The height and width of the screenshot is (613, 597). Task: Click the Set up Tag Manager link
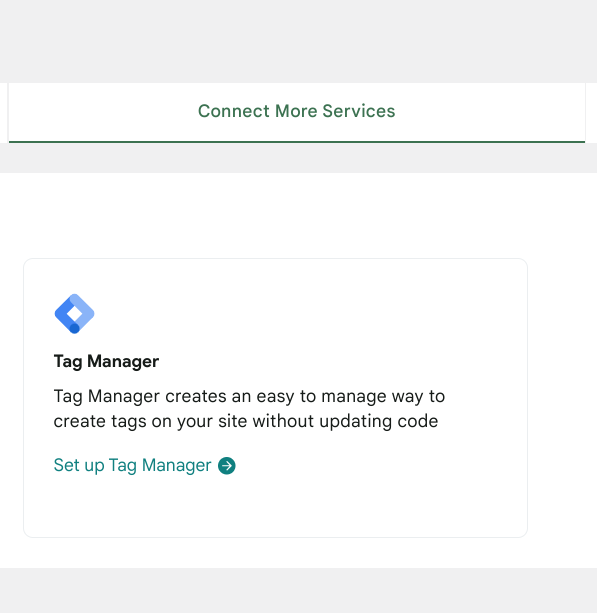144,465
